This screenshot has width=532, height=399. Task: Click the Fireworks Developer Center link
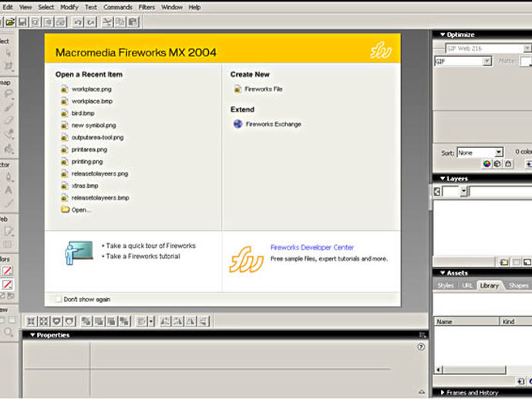coord(311,247)
